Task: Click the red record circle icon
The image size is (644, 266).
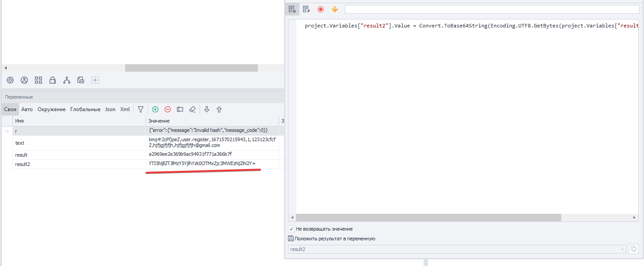Action: tap(321, 9)
